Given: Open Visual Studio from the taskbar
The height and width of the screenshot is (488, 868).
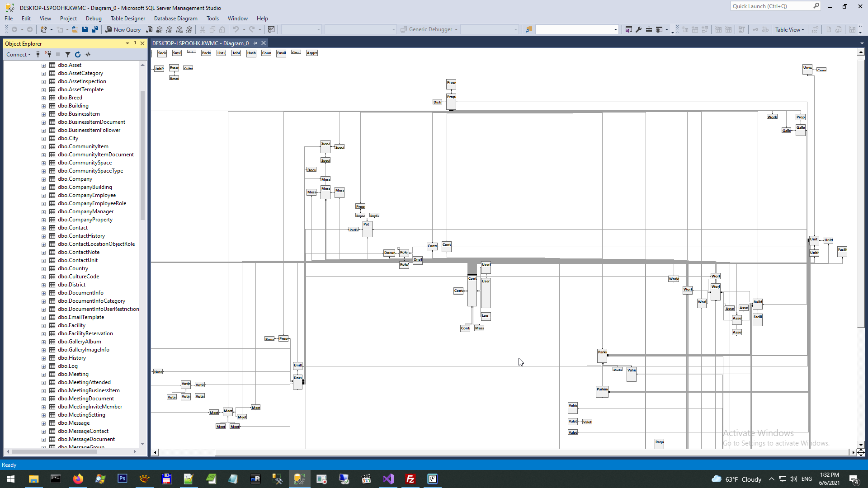Looking at the screenshot, I should (x=388, y=479).
